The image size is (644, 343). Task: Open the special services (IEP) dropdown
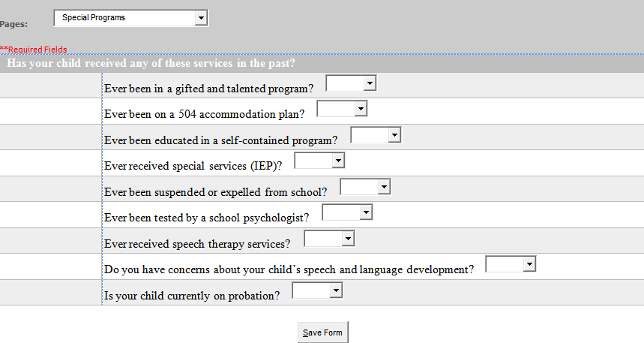319,161
